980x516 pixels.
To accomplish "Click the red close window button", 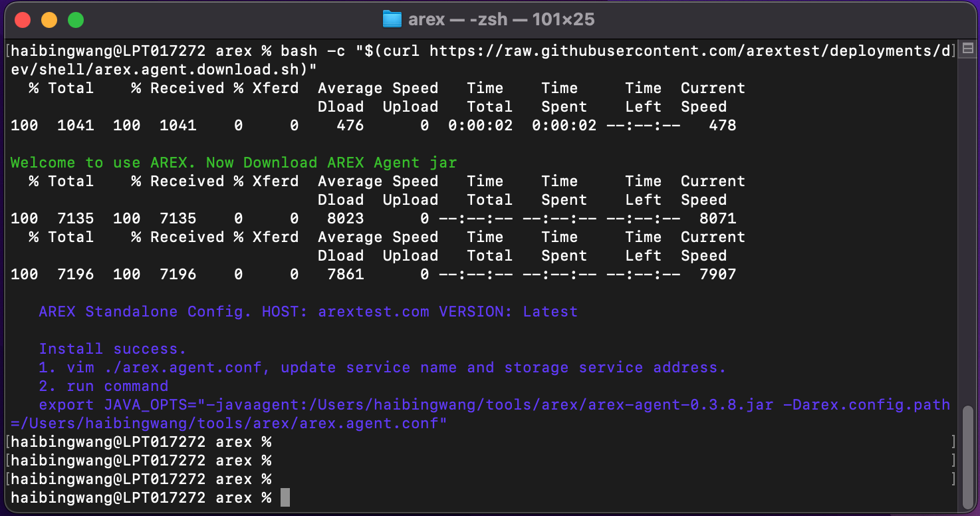I will (x=23, y=20).
